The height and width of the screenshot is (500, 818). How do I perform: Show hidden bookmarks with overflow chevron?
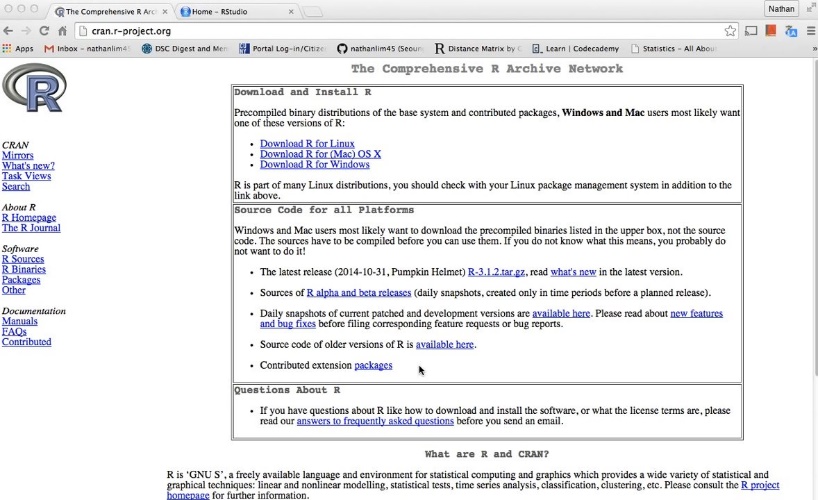pos(814,49)
